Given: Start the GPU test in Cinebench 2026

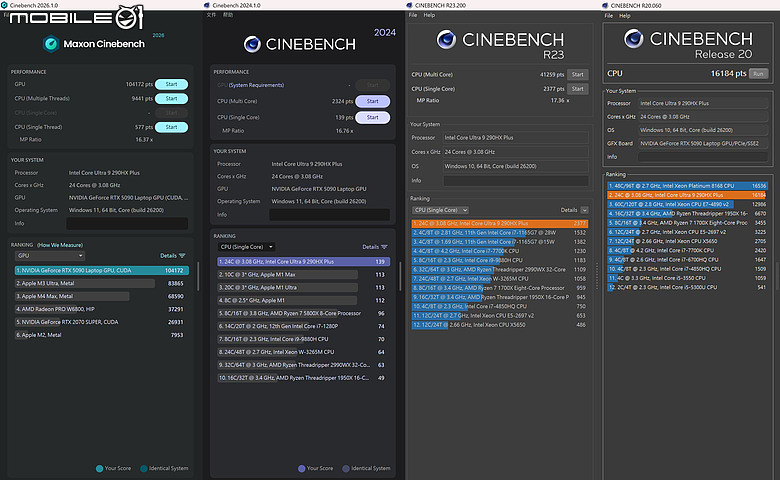Looking at the screenshot, I should 171,84.
